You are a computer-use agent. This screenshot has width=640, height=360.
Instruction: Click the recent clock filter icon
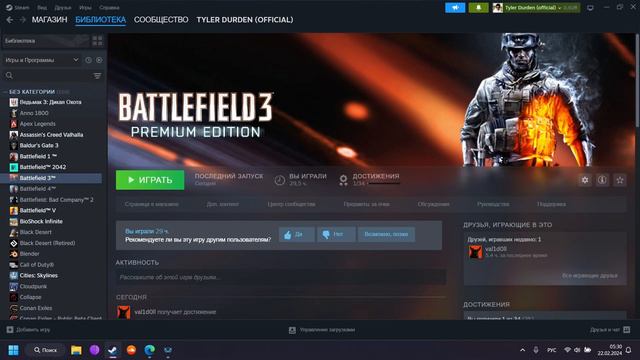[89, 60]
